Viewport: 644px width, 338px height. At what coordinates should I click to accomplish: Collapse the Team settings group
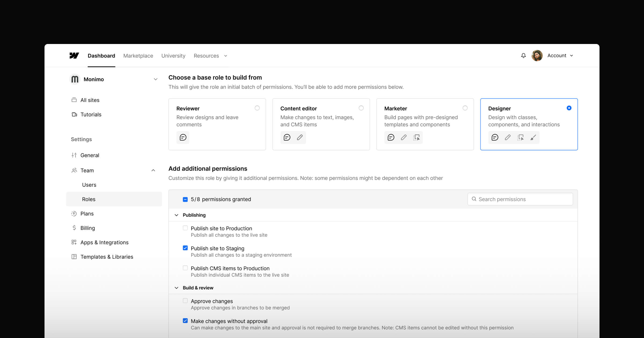point(153,170)
